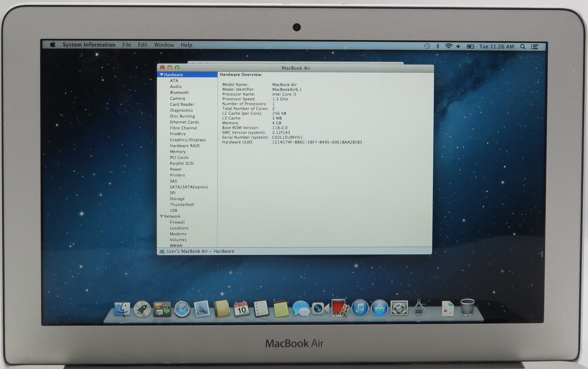Select Fibre Channel entry
The height and width of the screenshot is (369, 588).
(x=183, y=128)
